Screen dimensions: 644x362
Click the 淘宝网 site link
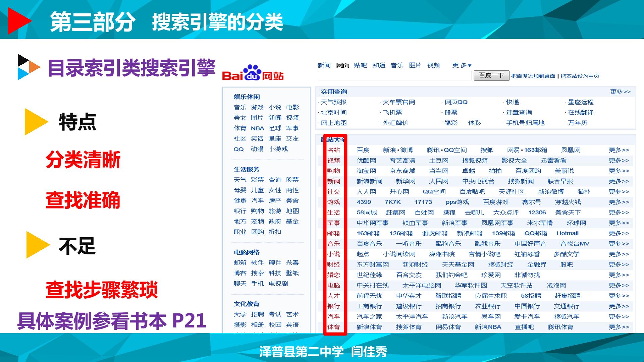click(x=366, y=171)
